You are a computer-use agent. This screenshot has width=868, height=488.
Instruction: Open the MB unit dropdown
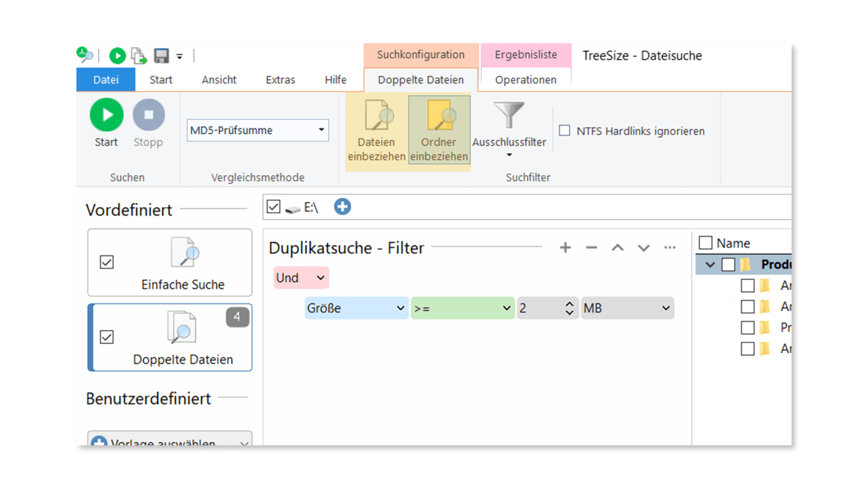(627, 308)
